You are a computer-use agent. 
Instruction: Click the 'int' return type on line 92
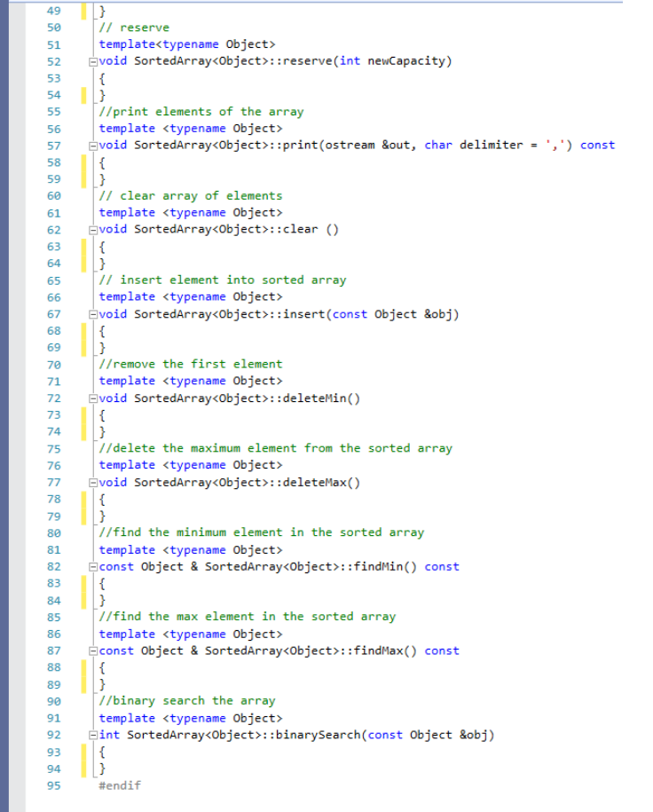point(109,735)
